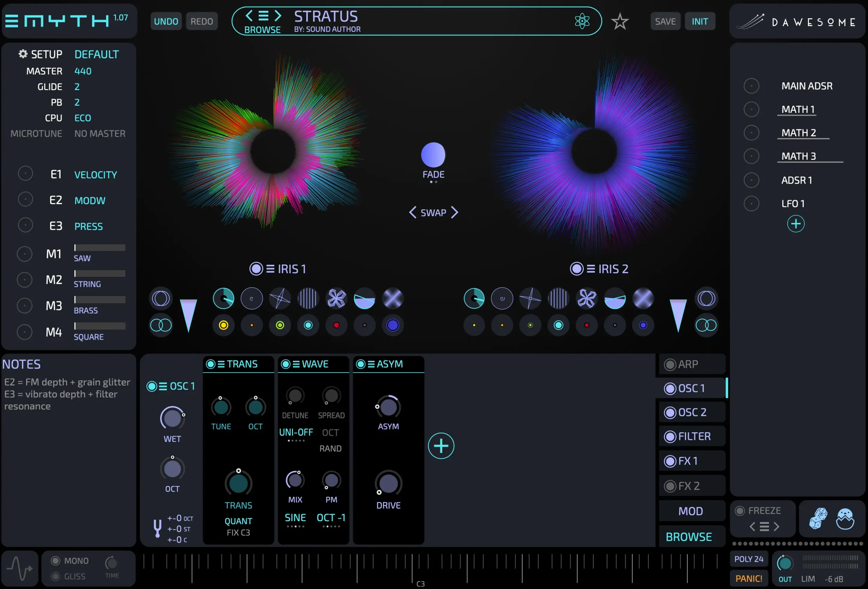Open the preset list menu icon
This screenshot has width=868, height=589.
click(x=263, y=16)
